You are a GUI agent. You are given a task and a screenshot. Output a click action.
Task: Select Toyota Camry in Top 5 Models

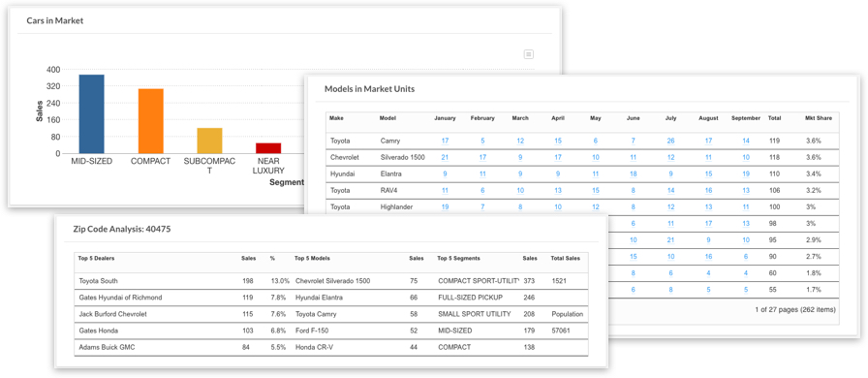[316, 314]
